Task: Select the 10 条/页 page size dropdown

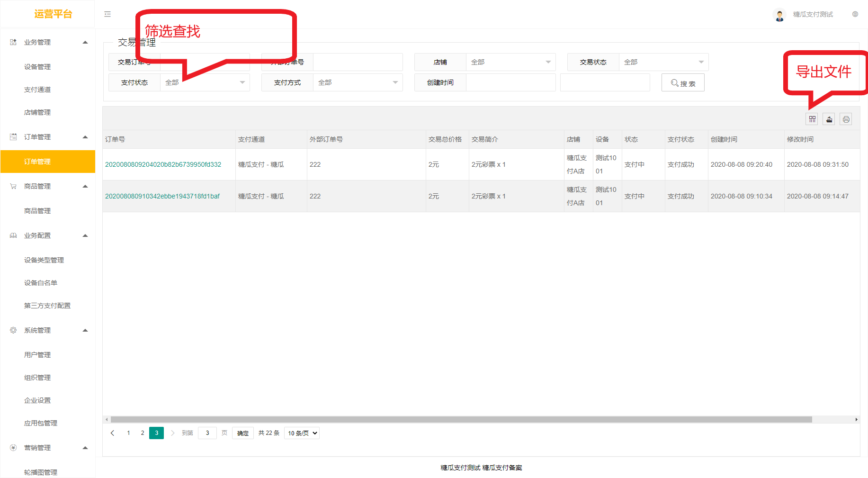Action: tap(302, 433)
